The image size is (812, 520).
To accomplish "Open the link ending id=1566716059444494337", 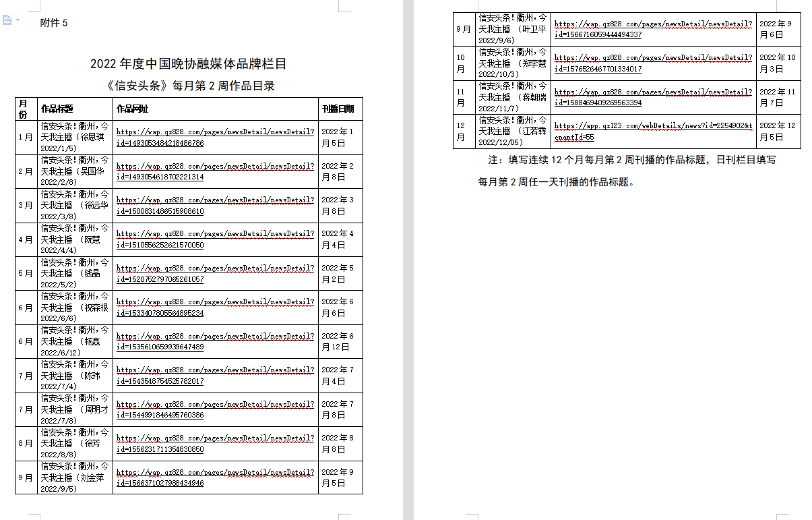I will pos(653,29).
